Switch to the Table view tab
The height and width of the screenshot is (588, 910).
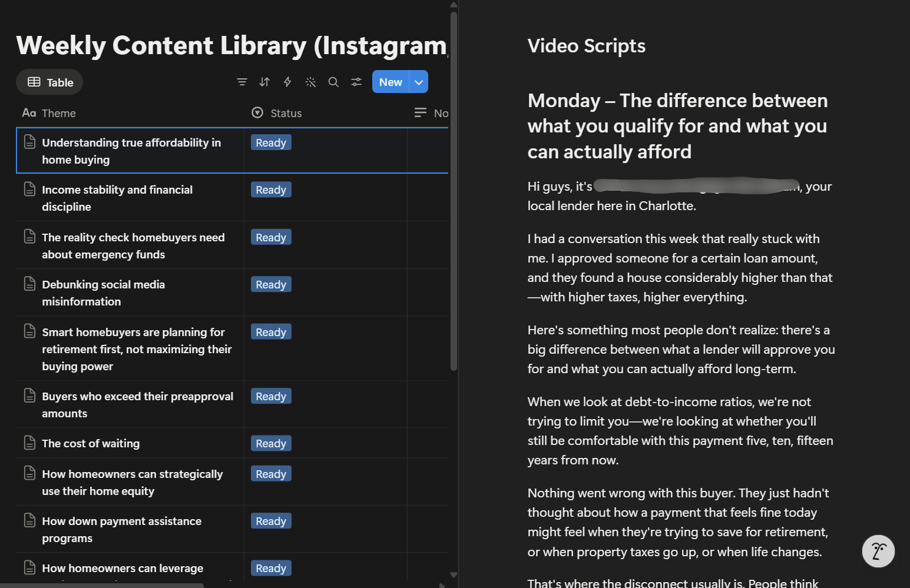coord(49,82)
